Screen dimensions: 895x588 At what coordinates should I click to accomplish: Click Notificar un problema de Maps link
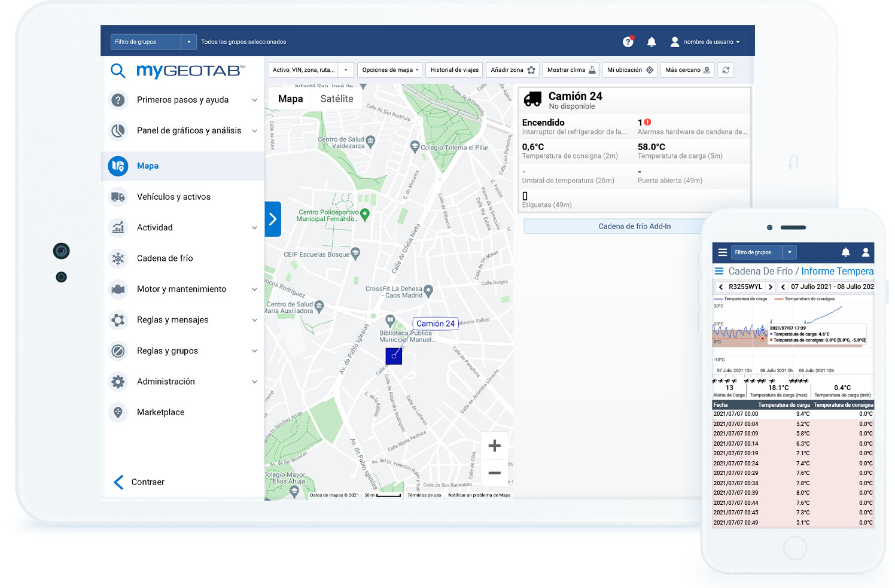479,495
